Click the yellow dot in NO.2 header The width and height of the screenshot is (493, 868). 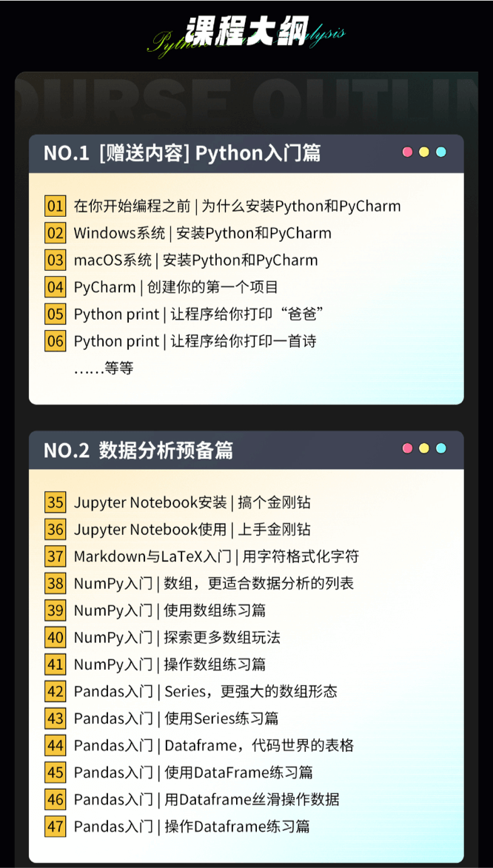click(424, 448)
